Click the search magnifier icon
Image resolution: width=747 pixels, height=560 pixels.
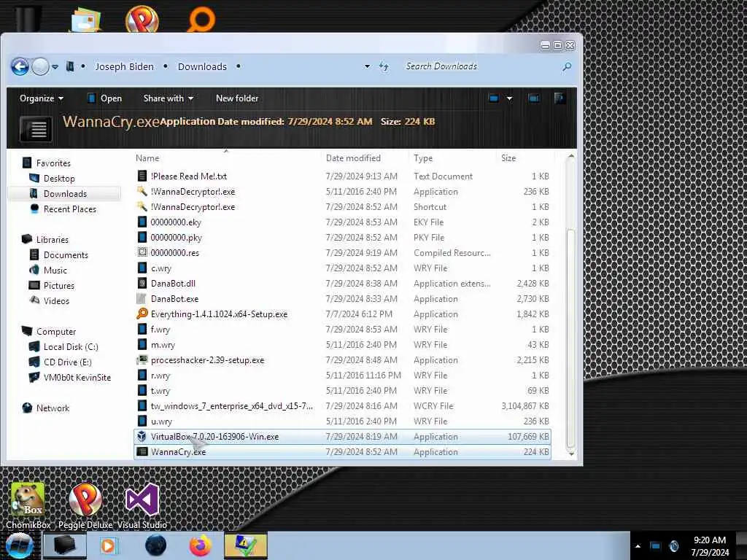(567, 66)
